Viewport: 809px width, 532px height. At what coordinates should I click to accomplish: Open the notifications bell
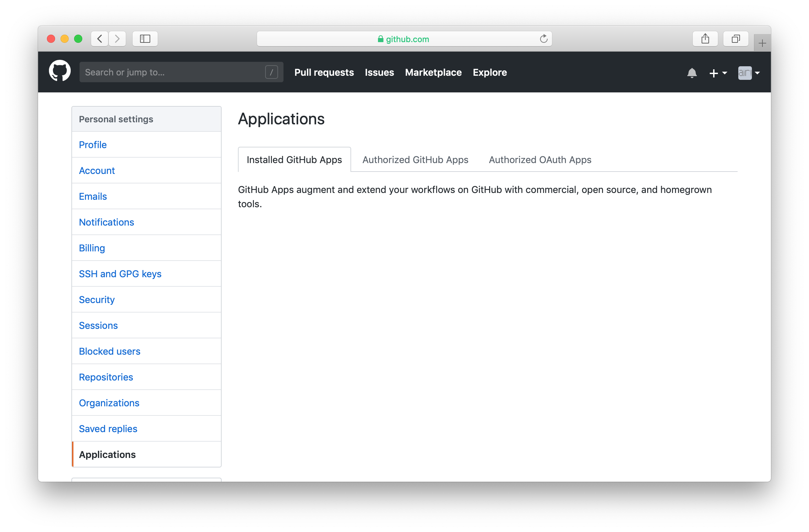(x=692, y=73)
